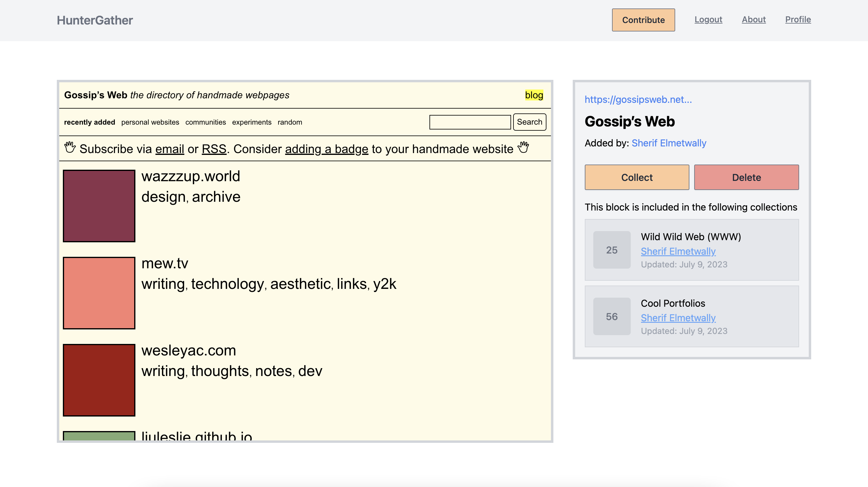This screenshot has width=868, height=487.
Task: Click the Collect button
Action: [637, 177]
